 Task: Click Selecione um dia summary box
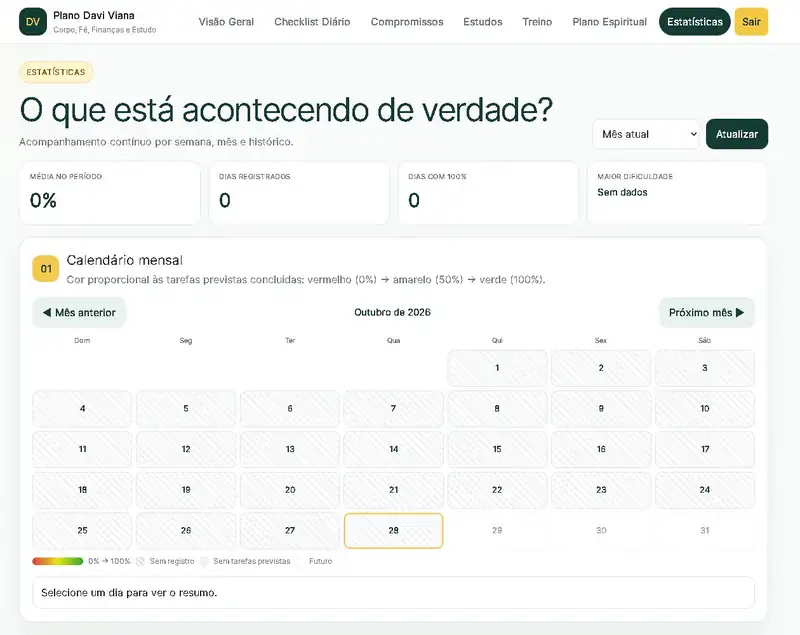point(393,593)
